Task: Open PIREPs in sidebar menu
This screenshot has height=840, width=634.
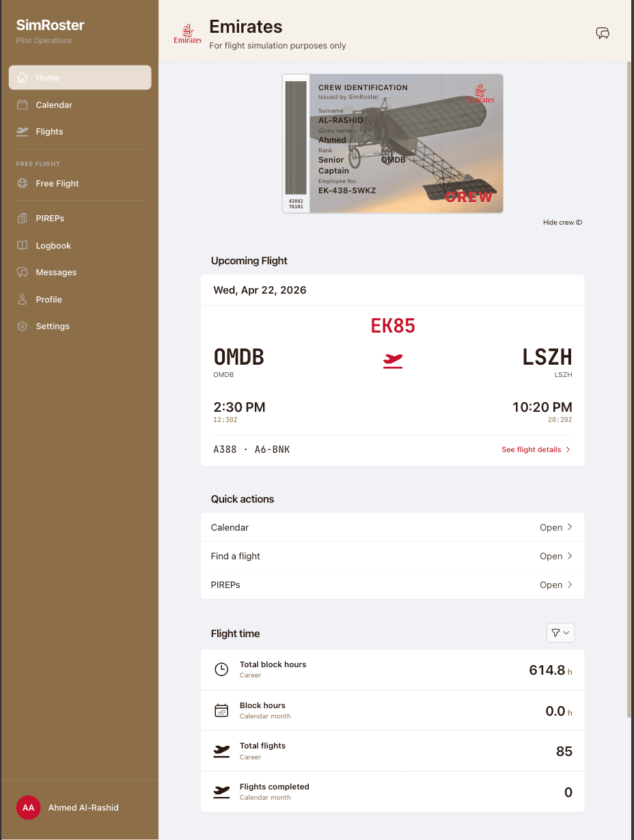Action: [x=80, y=219]
